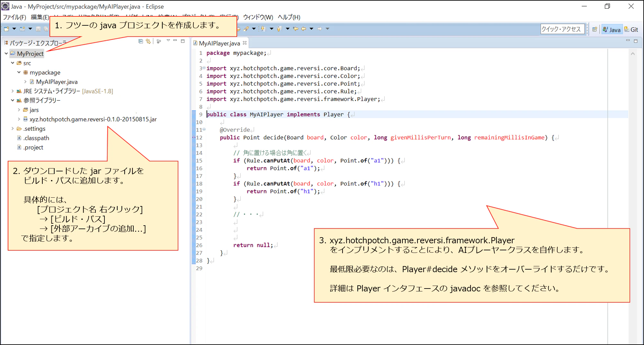
Task: Click the Previous Annotation toolbar icon
Action: click(279, 29)
